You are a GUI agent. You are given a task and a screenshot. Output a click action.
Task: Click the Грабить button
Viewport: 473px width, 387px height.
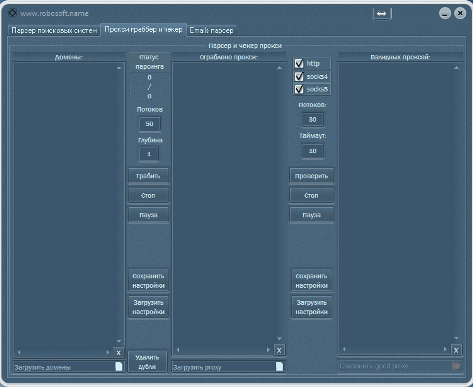click(148, 176)
